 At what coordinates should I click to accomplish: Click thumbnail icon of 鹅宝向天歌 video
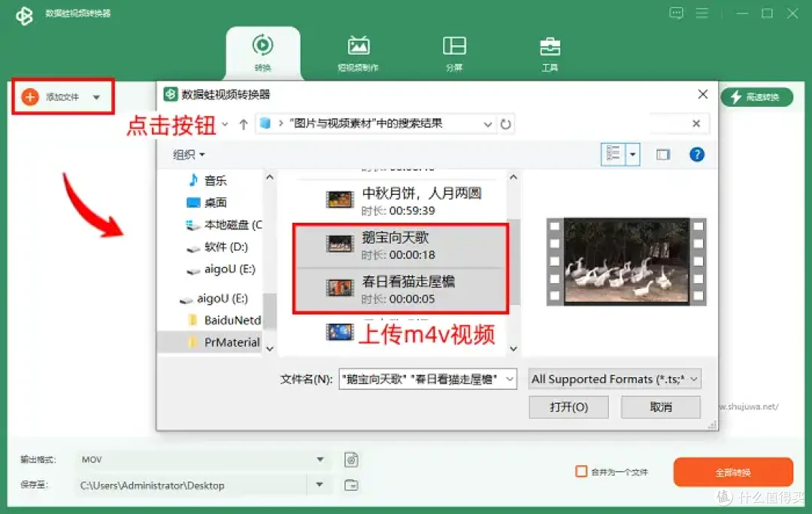(340, 244)
